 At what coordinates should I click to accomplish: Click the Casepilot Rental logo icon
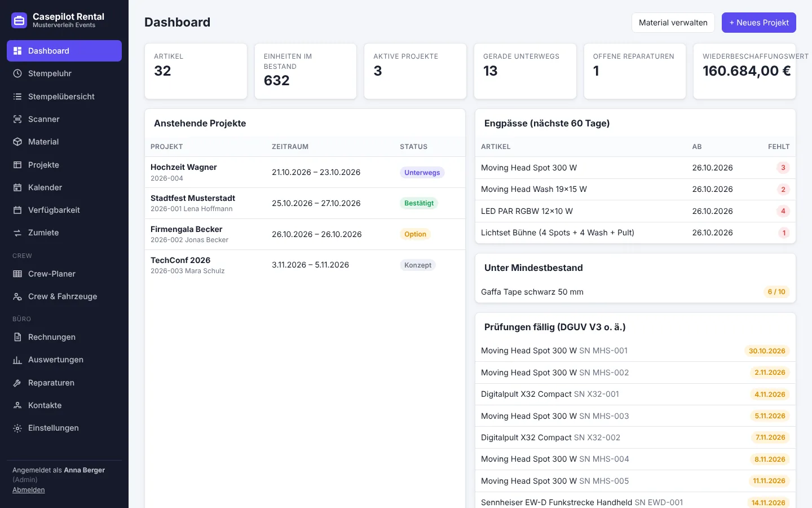[19, 20]
